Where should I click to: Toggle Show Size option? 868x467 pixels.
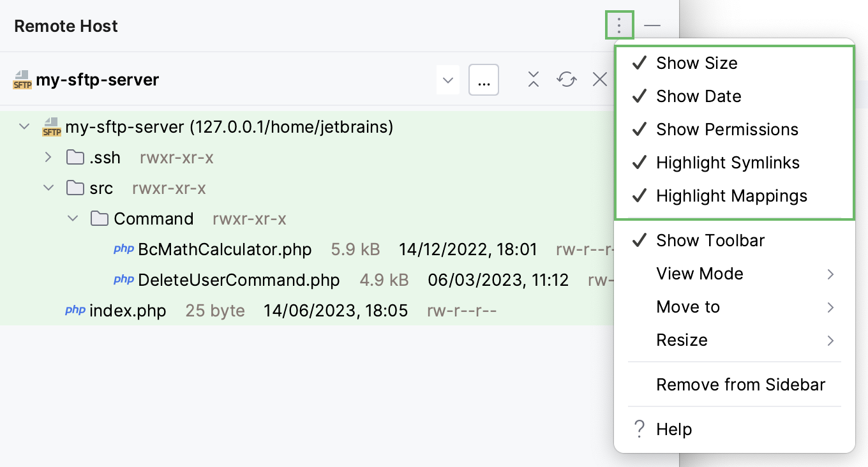697,63
